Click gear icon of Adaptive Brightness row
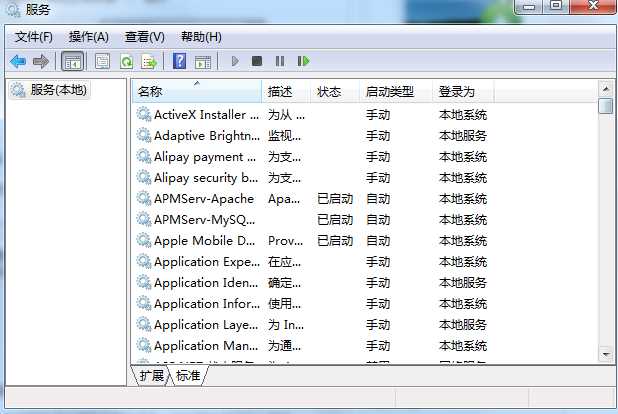This screenshot has width=618, height=414. point(144,136)
